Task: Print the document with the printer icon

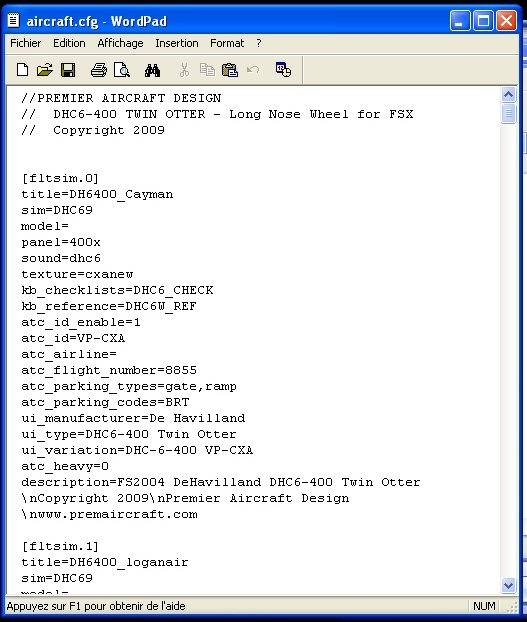Action: point(98,70)
